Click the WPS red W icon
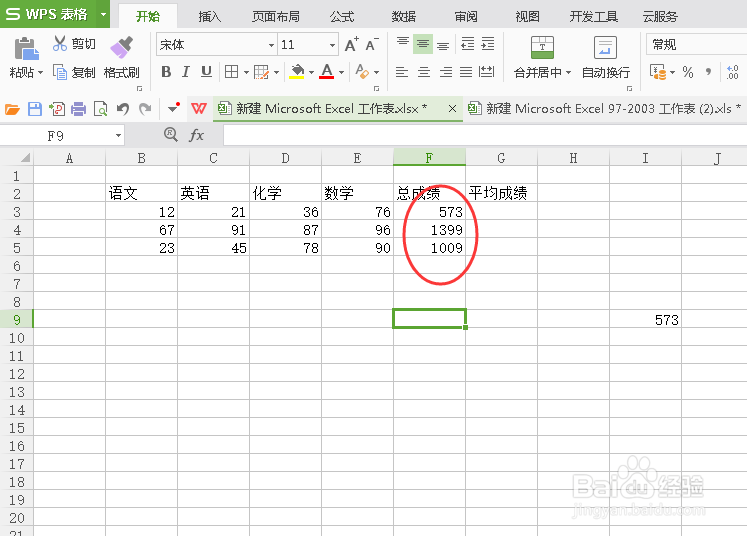The image size is (747, 536). click(199, 109)
